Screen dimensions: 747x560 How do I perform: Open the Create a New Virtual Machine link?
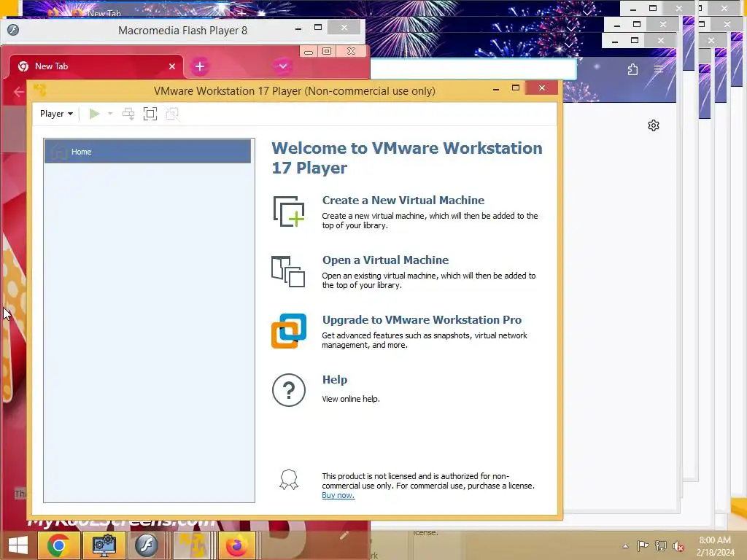(x=403, y=200)
